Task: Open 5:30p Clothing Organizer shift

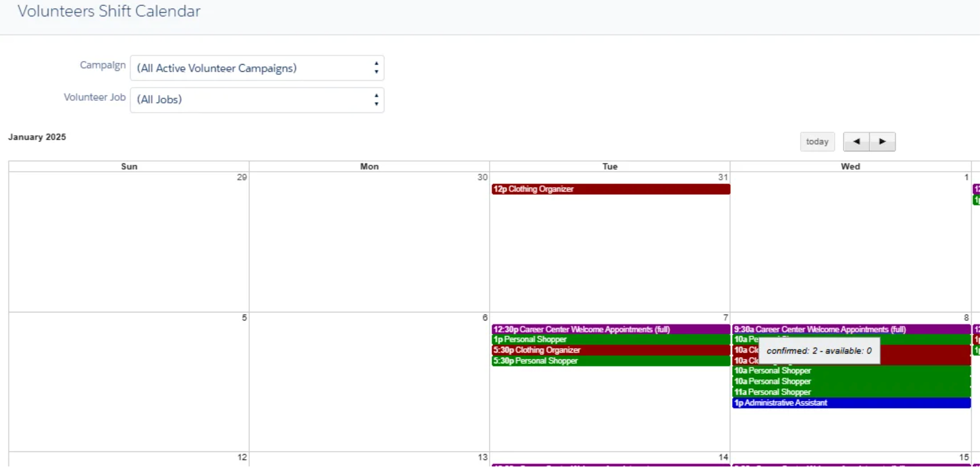Action: pyautogui.click(x=610, y=350)
